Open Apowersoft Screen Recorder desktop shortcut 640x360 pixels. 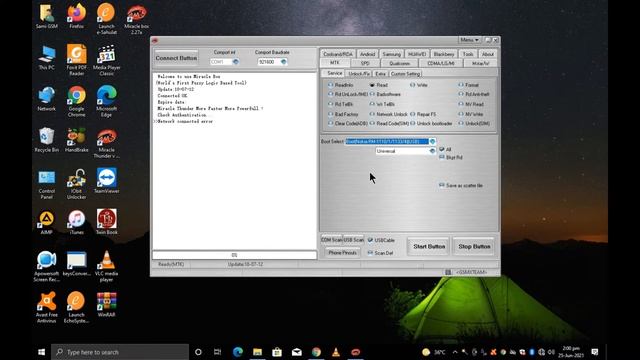pos(47,266)
